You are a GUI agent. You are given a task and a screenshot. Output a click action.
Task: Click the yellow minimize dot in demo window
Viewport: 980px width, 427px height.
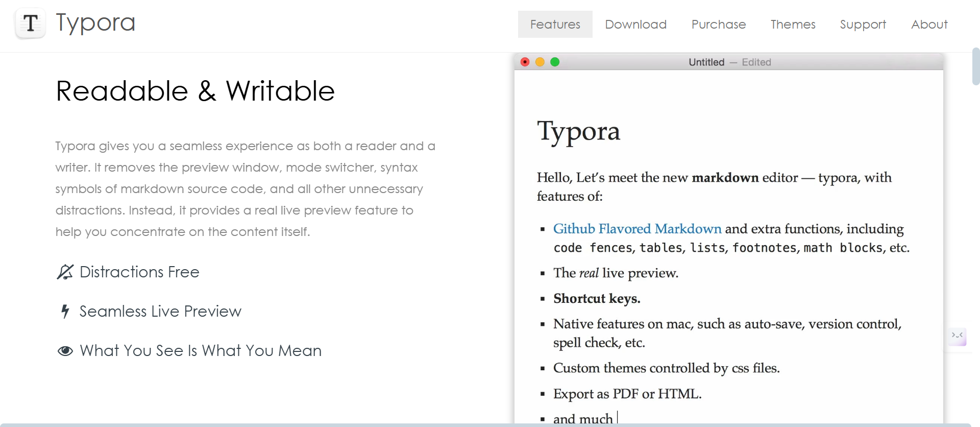540,62
